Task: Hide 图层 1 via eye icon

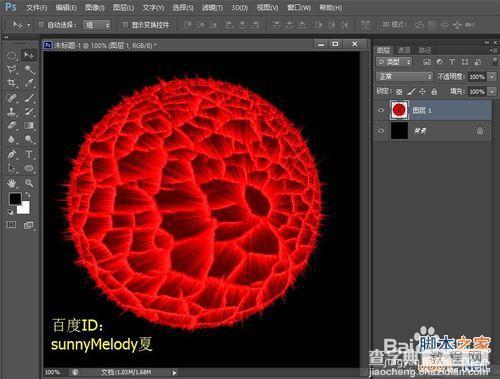Action: click(381, 110)
